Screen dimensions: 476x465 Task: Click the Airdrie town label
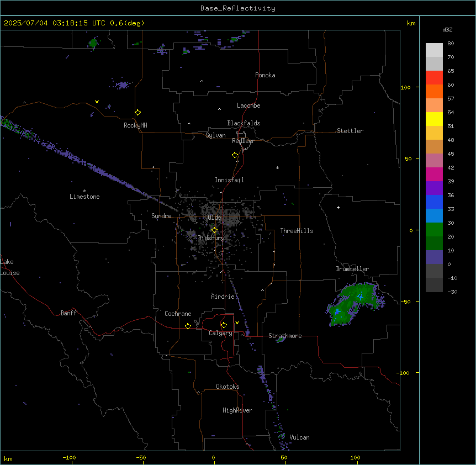(x=223, y=297)
